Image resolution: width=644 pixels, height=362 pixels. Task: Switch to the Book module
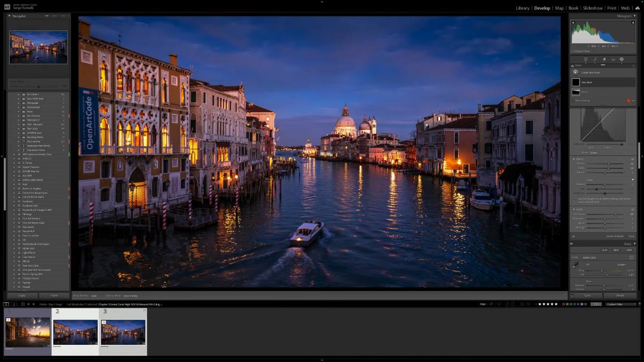coord(573,8)
